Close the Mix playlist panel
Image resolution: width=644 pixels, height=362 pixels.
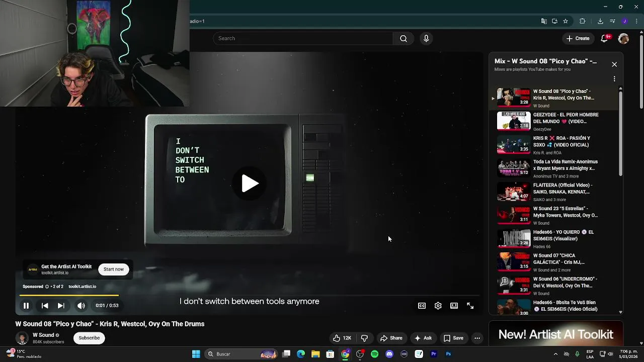[x=614, y=64]
